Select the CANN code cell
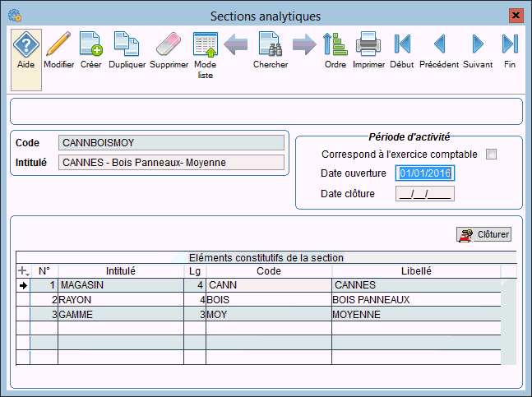 point(269,285)
